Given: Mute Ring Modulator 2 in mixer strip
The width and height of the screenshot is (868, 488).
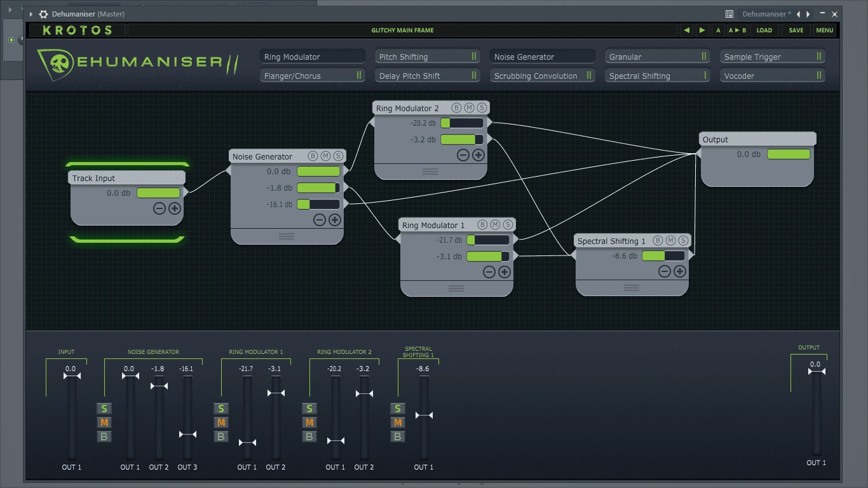Looking at the screenshot, I should [x=309, y=423].
